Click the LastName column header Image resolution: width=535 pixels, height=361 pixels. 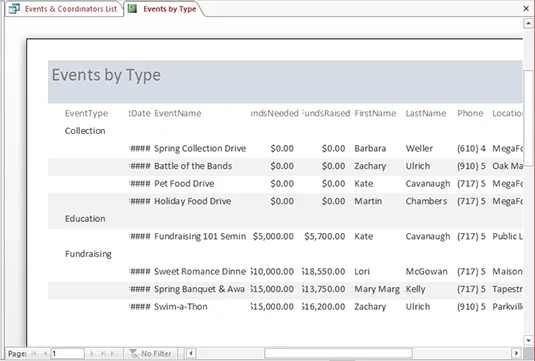[426, 113]
